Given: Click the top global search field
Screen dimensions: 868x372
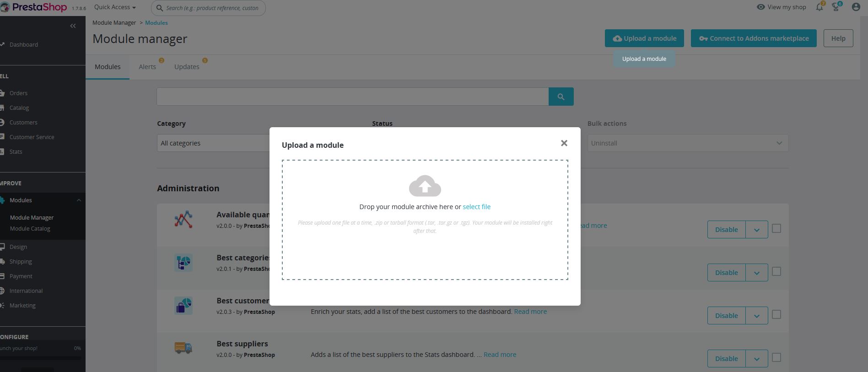Looking at the screenshot, I should coord(208,8).
